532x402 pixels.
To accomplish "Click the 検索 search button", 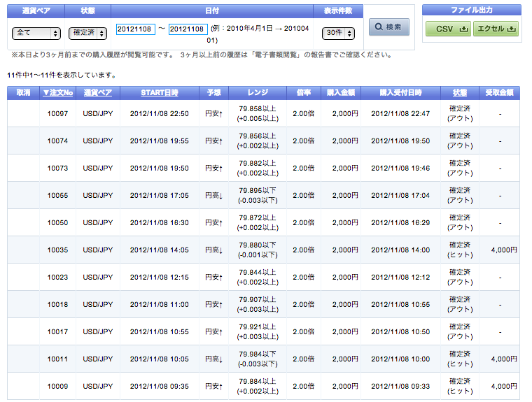I will click(388, 27).
